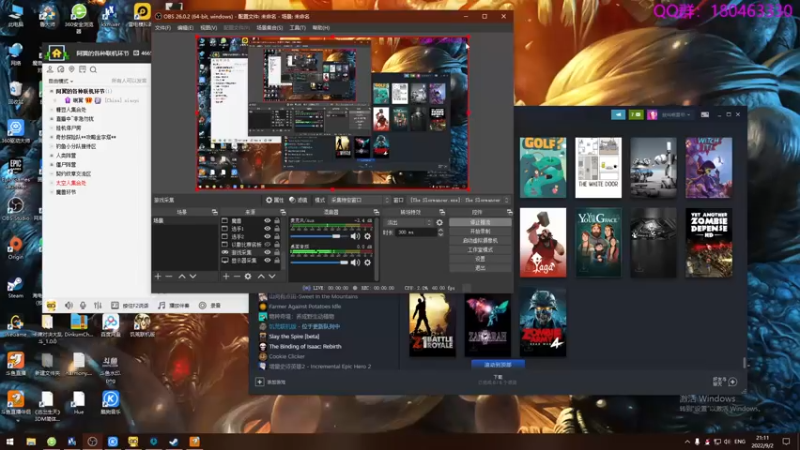This screenshot has height=450, width=800.
Task: Click the YY microphone icon in bottom bar
Action: coord(83,305)
